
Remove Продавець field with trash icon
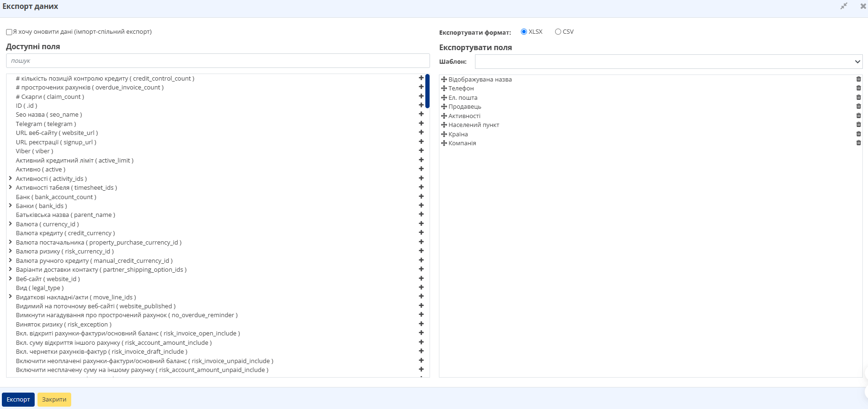859,106
